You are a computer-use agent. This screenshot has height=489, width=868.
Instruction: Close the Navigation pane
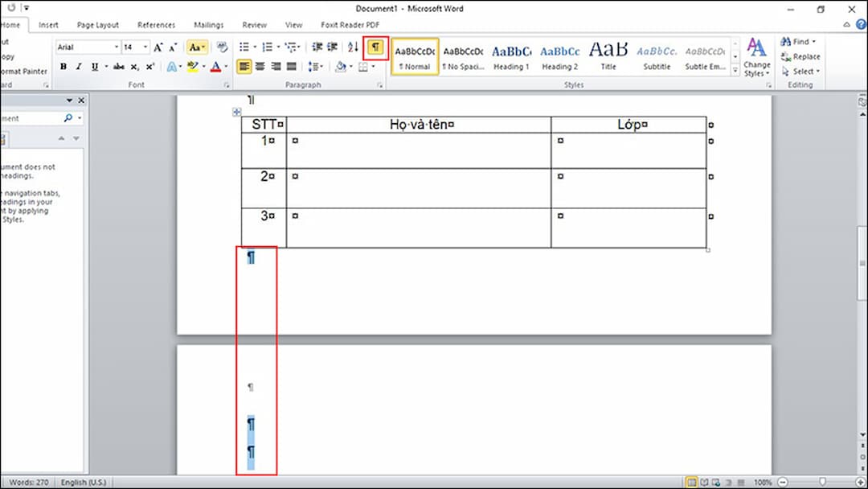tap(81, 101)
